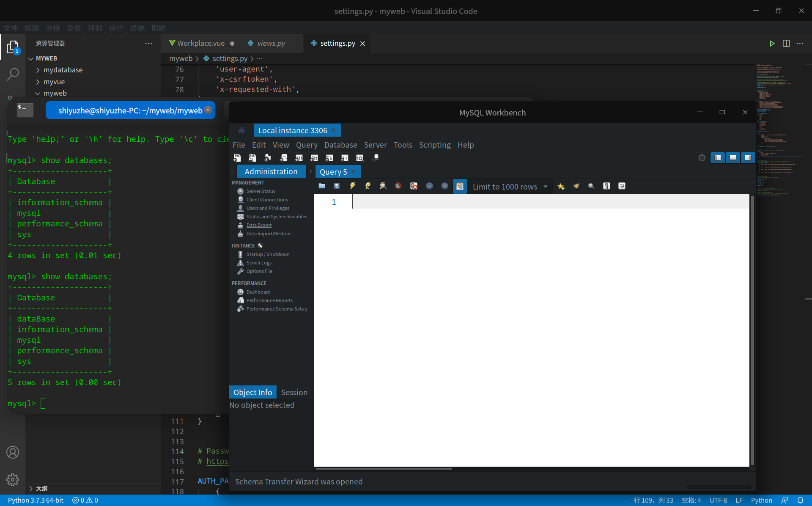Viewport: 812px width, 506px height.
Task: Open VS Code search icon in activity bar
Action: coord(13,74)
